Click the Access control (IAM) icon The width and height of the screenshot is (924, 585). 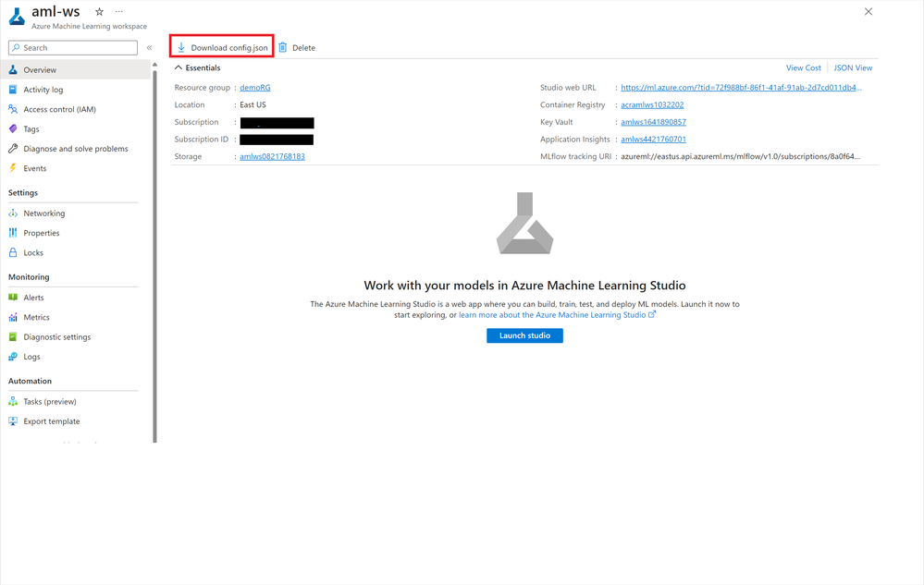pos(13,109)
